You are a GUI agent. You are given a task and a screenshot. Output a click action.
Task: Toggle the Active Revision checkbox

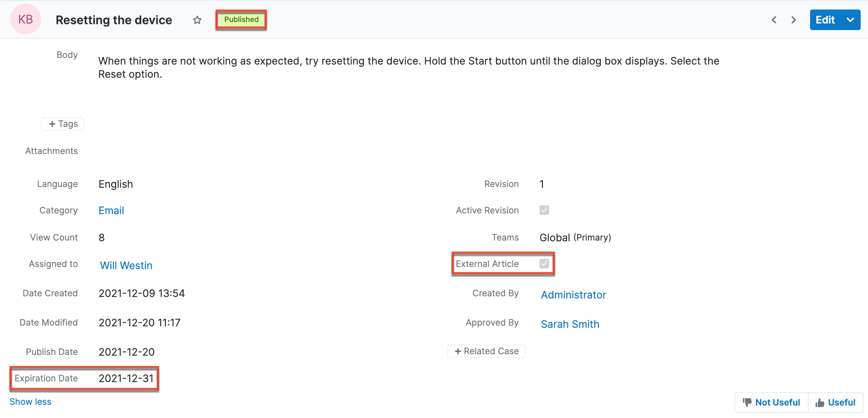coord(544,210)
